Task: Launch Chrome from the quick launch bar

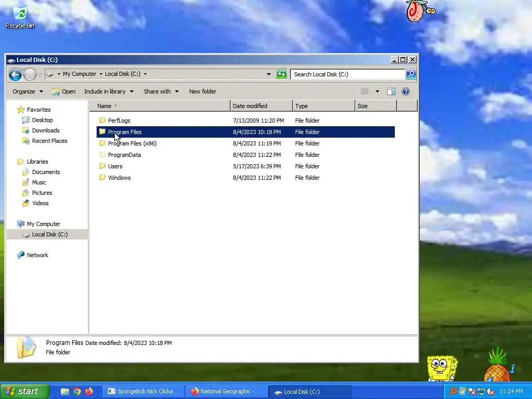Action: pos(77,392)
